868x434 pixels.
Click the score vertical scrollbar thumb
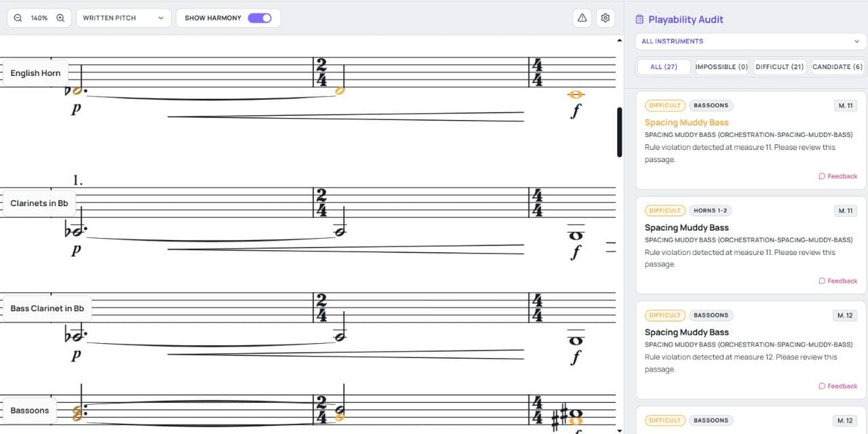tap(619, 132)
